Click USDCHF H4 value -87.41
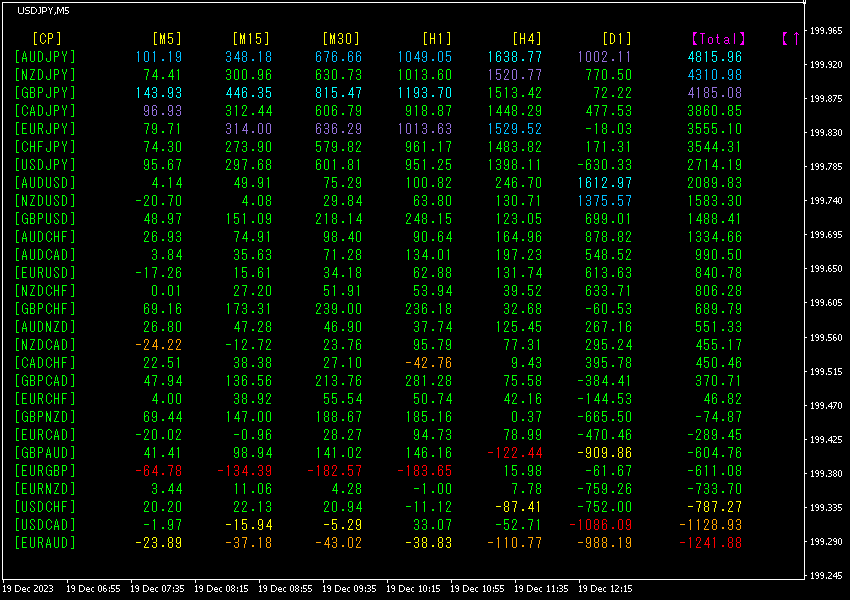 pos(519,507)
